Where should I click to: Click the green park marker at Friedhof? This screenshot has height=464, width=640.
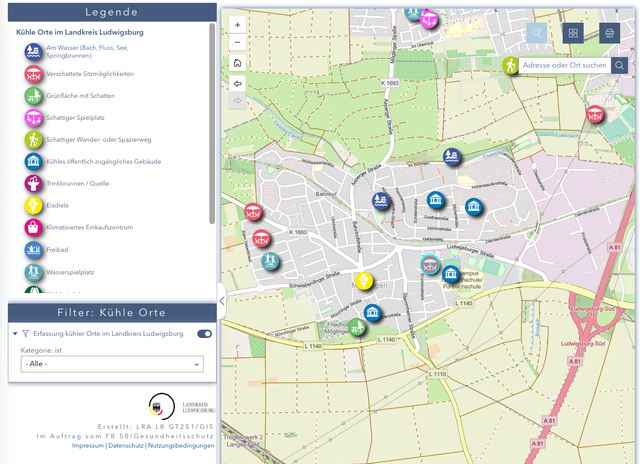(357, 327)
